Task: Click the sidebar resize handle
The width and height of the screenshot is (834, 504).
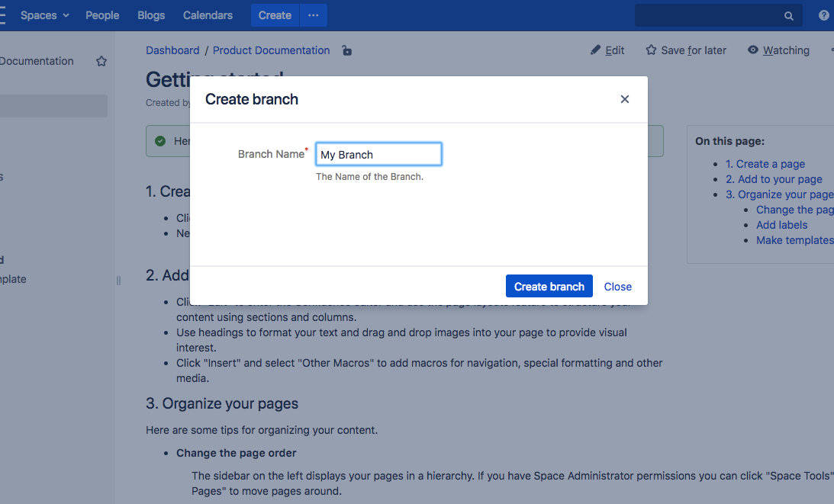Action: [x=118, y=280]
